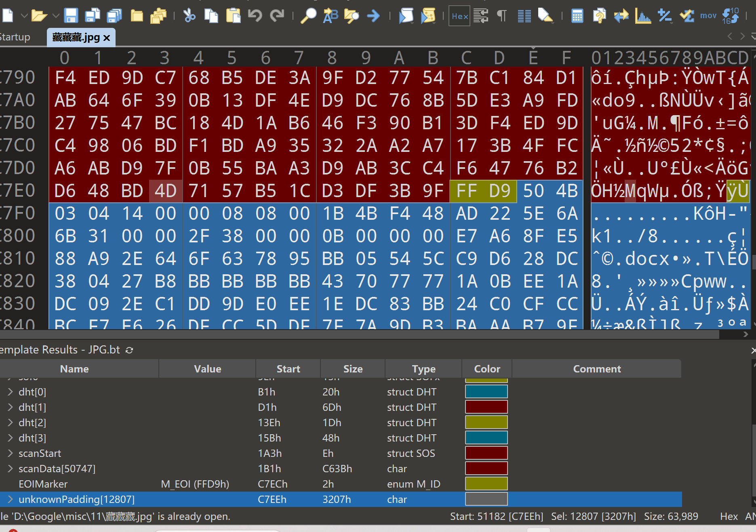Click the Open File folder icon

click(x=39, y=16)
